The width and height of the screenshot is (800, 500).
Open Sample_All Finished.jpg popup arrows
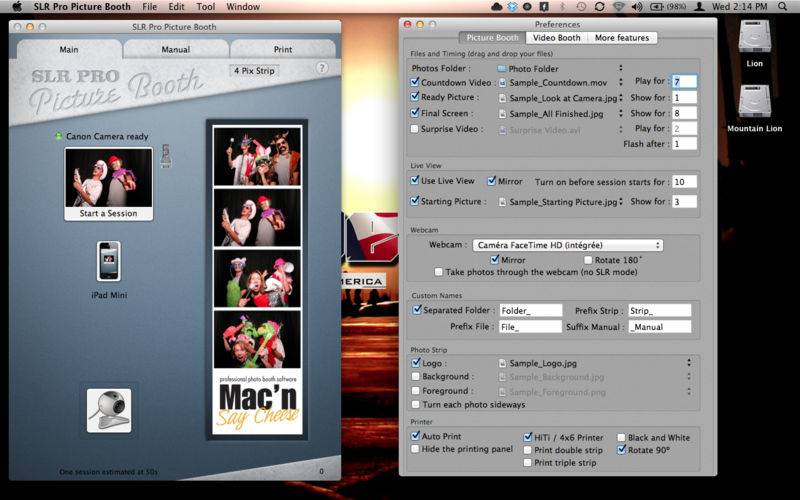[620, 113]
